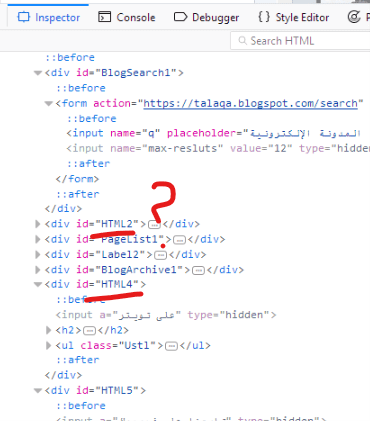This screenshot has width=370, height=421.
Task: Click the Performance icon after Style Editor
Action: pos(354,17)
